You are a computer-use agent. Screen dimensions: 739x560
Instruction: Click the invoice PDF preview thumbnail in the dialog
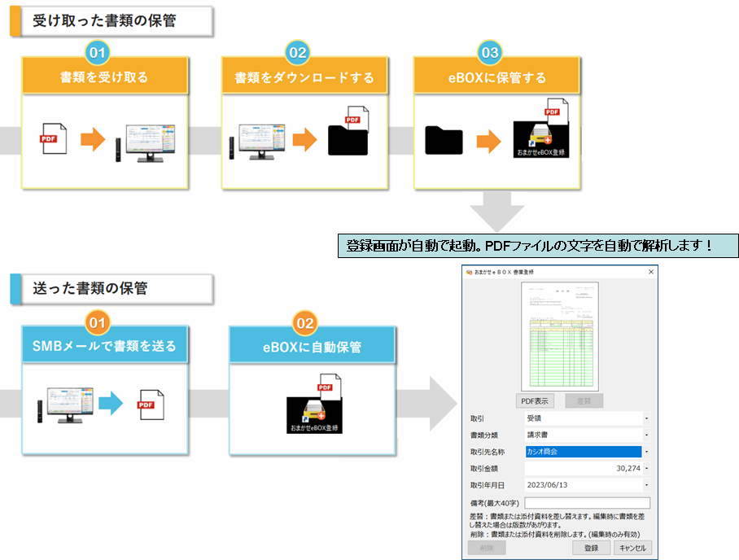[560, 336]
